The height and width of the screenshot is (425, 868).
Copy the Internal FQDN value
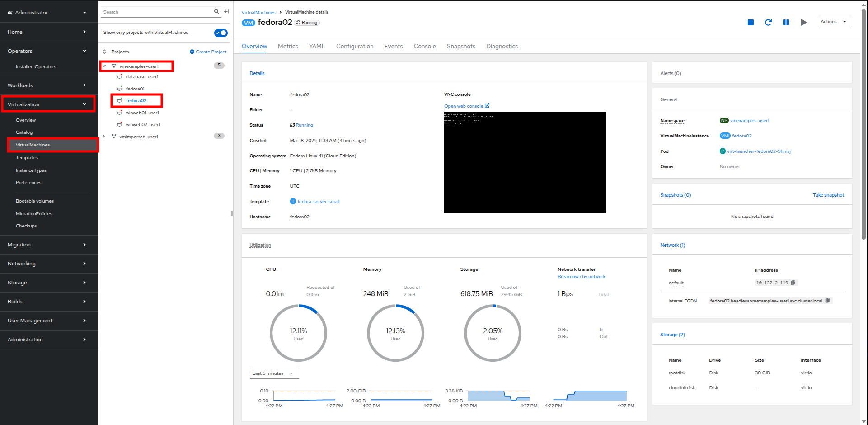coord(827,301)
